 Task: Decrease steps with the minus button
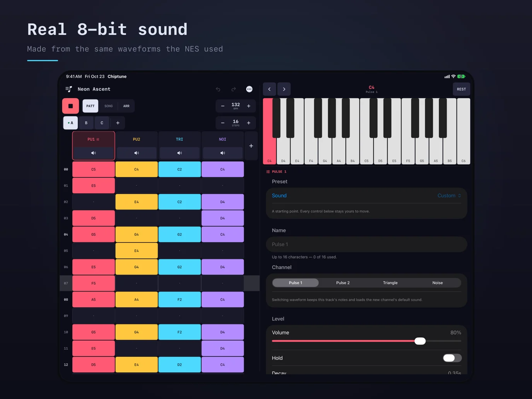pyautogui.click(x=223, y=123)
